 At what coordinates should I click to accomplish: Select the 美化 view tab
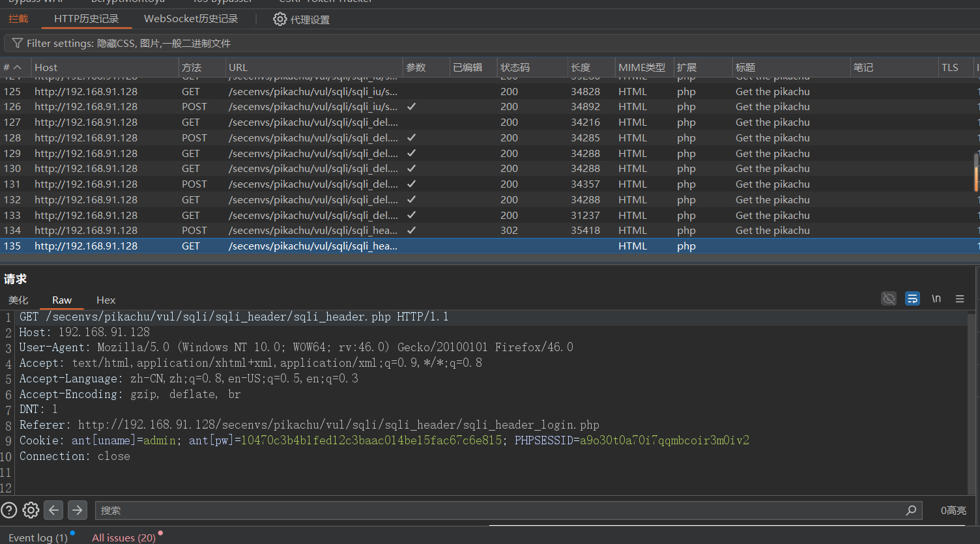pyautogui.click(x=18, y=300)
